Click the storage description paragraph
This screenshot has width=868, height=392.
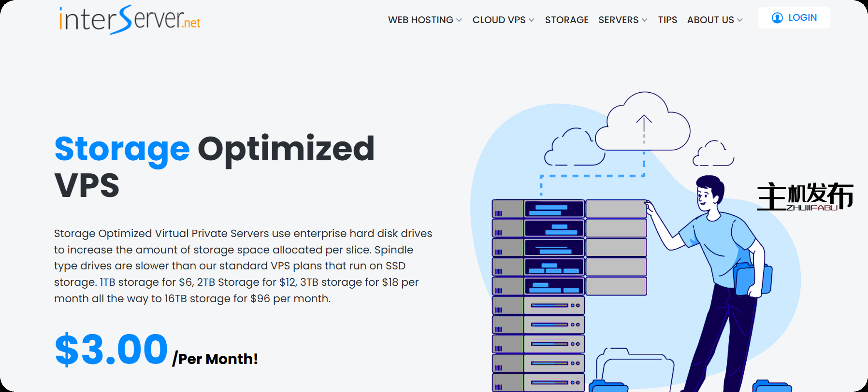click(243, 266)
